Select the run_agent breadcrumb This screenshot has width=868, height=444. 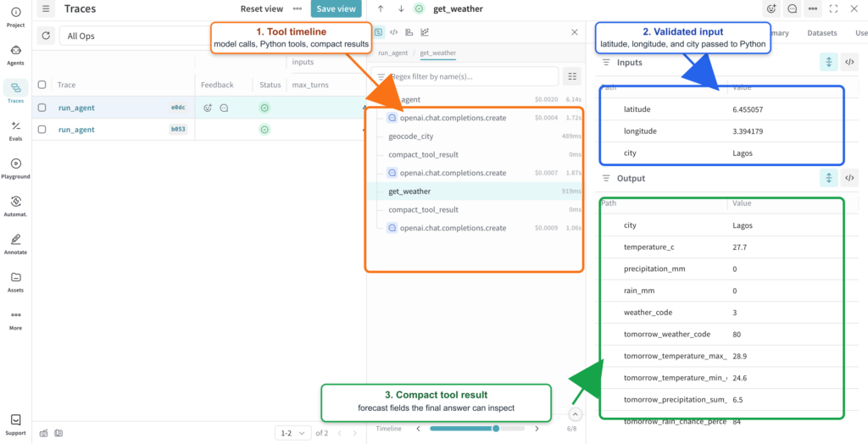click(393, 53)
